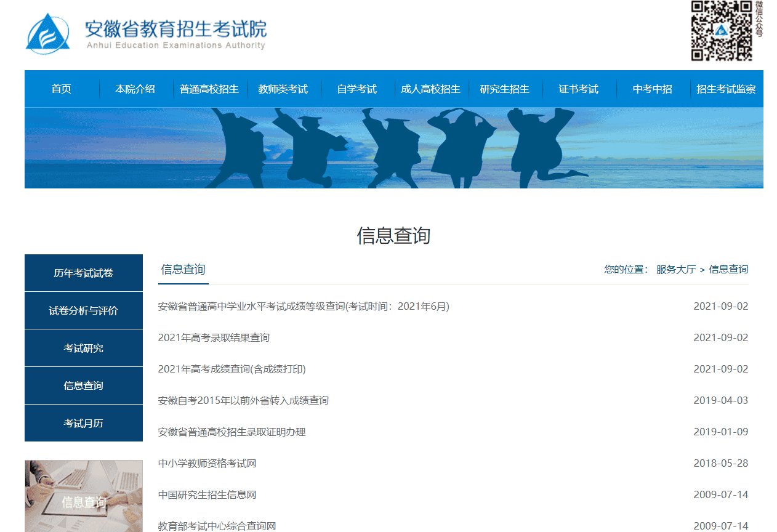This screenshot has width=777, height=532.
Task: Open 安徽自考2015年以前外省转入成绩查询 link
Action: pyautogui.click(x=243, y=401)
